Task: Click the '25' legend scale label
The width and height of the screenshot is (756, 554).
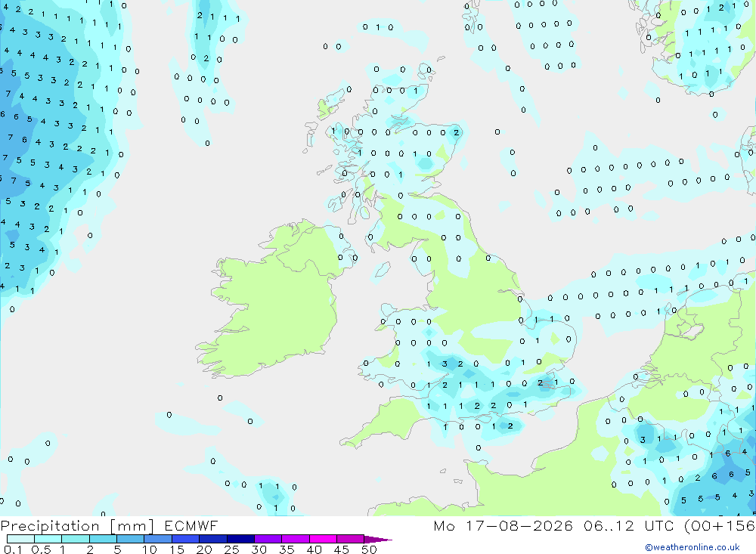Action: point(231,549)
